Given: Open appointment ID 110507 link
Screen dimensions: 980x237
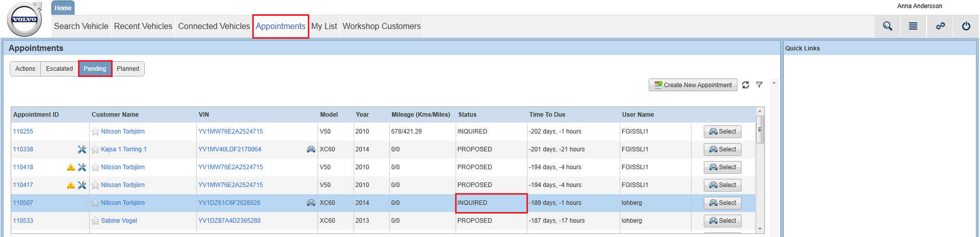Looking at the screenshot, I should pyautogui.click(x=23, y=203).
